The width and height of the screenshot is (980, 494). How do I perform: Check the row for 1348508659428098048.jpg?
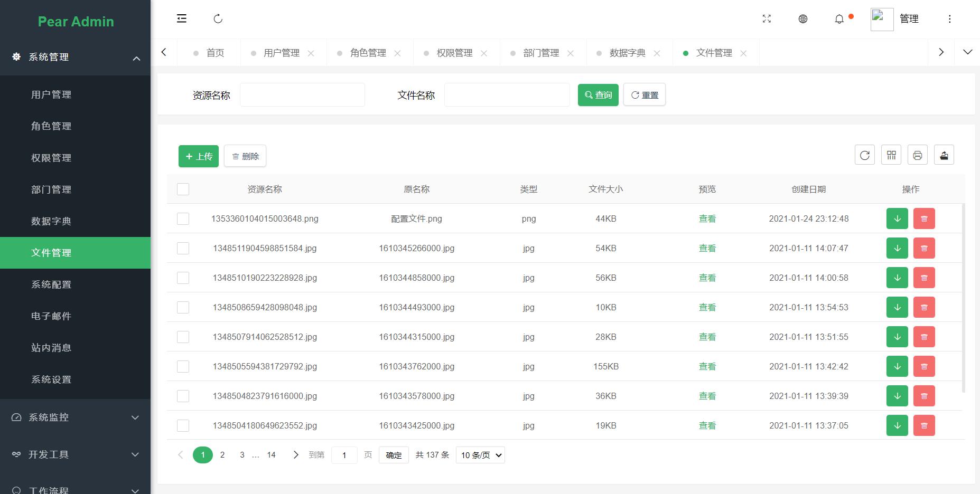coord(183,307)
